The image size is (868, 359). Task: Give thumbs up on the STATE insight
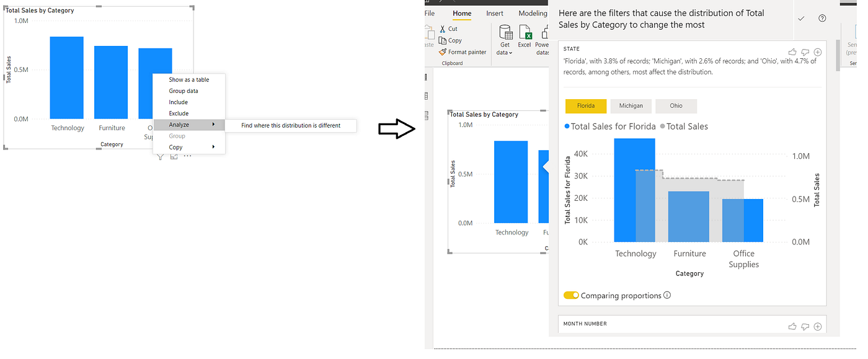click(x=792, y=52)
